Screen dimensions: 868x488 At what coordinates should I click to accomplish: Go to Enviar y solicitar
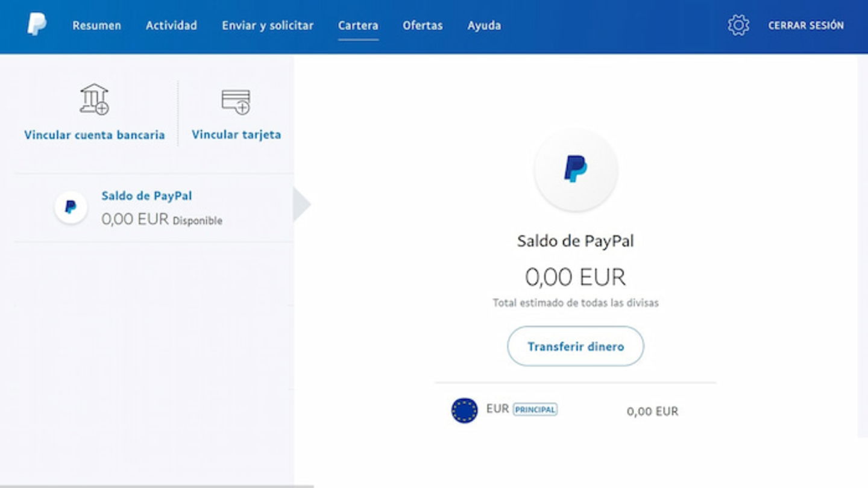(x=268, y=25)
